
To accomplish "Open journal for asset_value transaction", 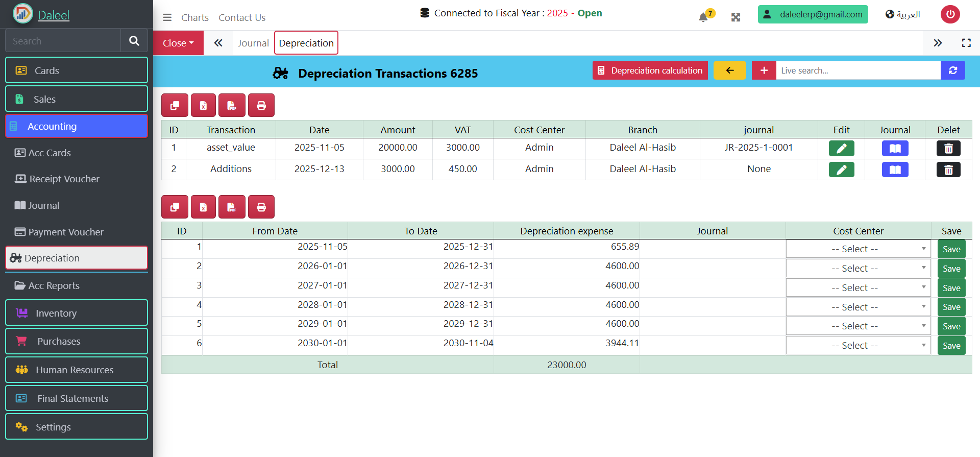I will pyautogui.click(x=895, y=149).
